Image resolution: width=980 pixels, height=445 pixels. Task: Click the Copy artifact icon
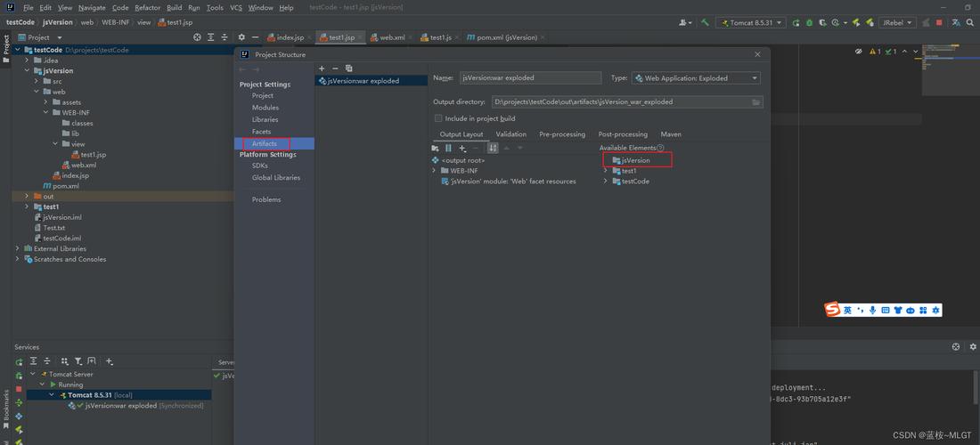349,69
